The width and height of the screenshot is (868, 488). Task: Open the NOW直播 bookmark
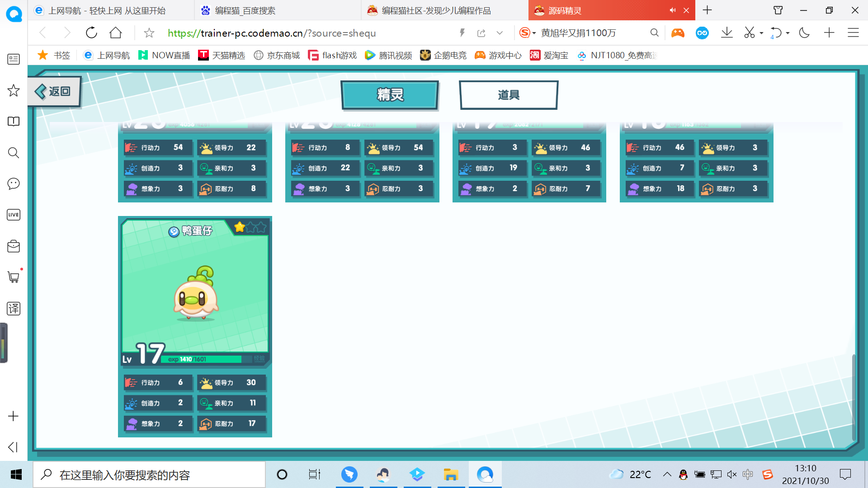coord(164,55)
